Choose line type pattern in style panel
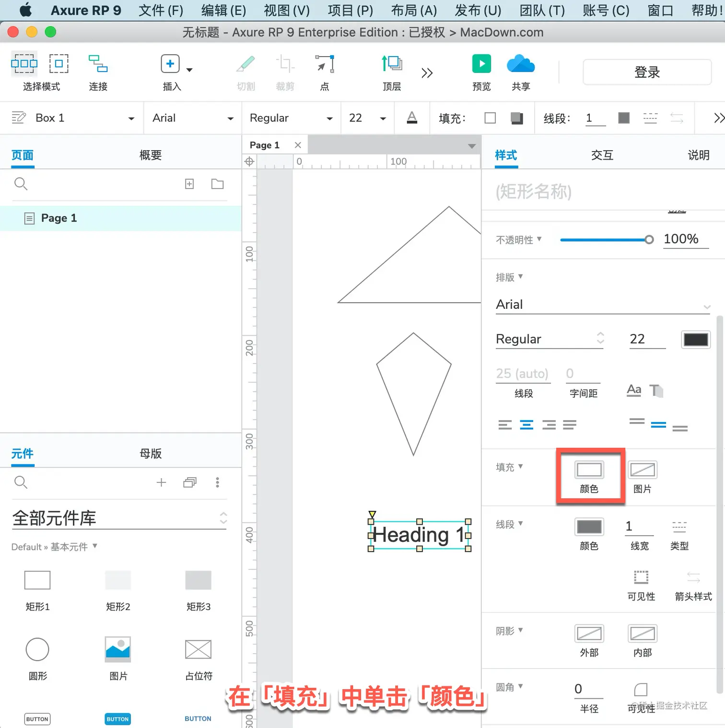The width and height of the screenshot is (725, 728). 679,527
